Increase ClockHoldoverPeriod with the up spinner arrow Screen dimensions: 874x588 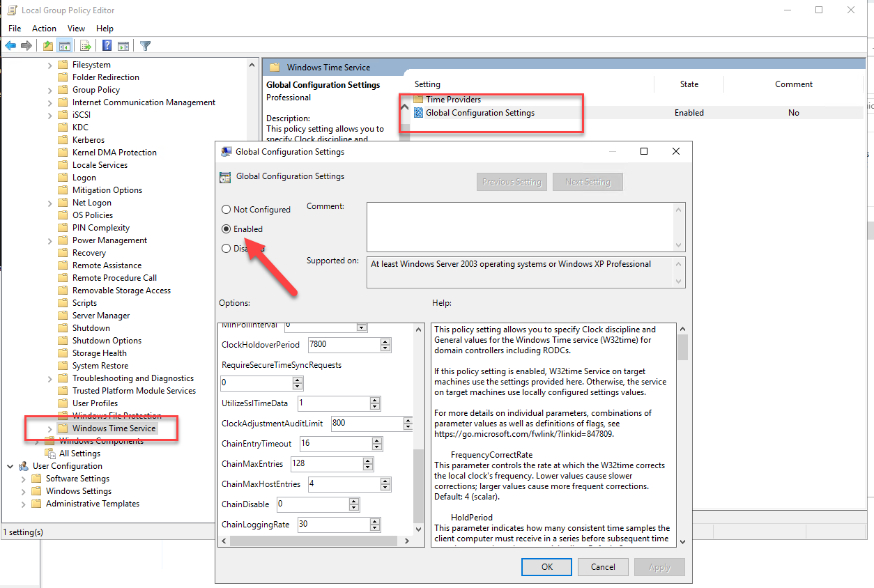click(385, 341)
